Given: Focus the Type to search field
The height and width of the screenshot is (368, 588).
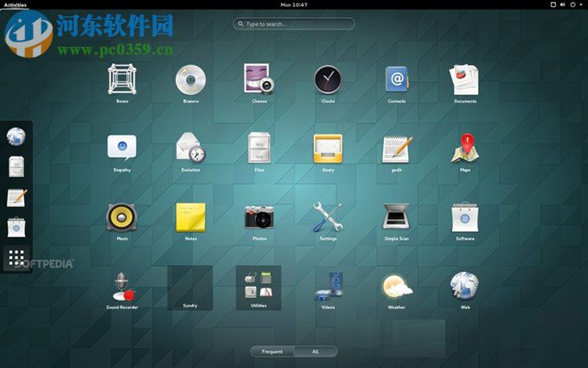Looking at the screenshot, I should click(x=294, y=24).
